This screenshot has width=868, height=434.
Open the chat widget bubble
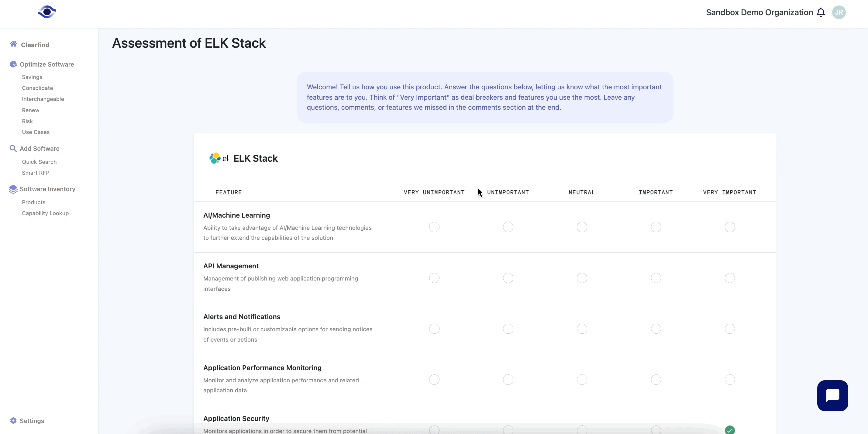[x=832, y=396]
